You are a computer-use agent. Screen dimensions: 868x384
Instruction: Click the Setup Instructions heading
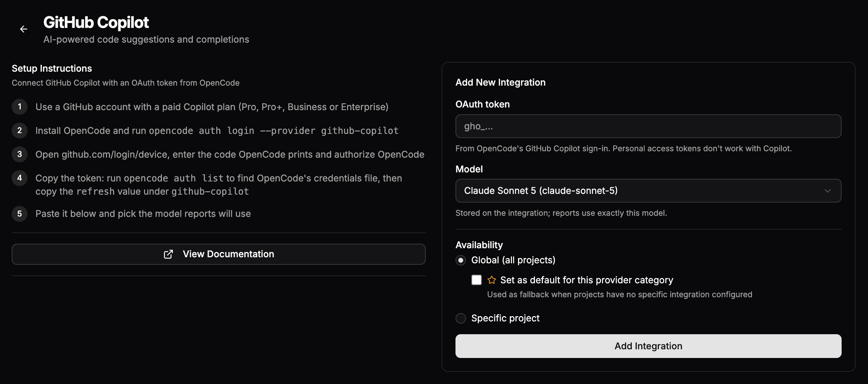[x=52, y=68]
